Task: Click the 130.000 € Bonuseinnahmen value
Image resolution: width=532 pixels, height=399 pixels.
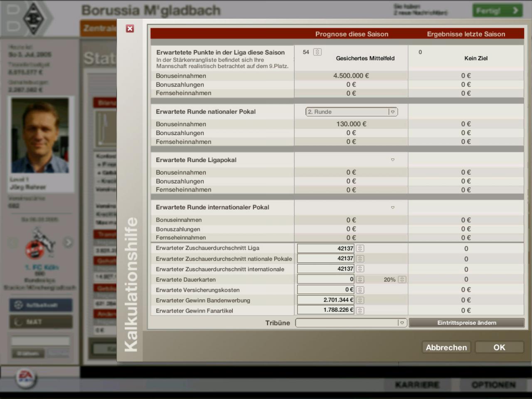Action: [x=351, y=124]
